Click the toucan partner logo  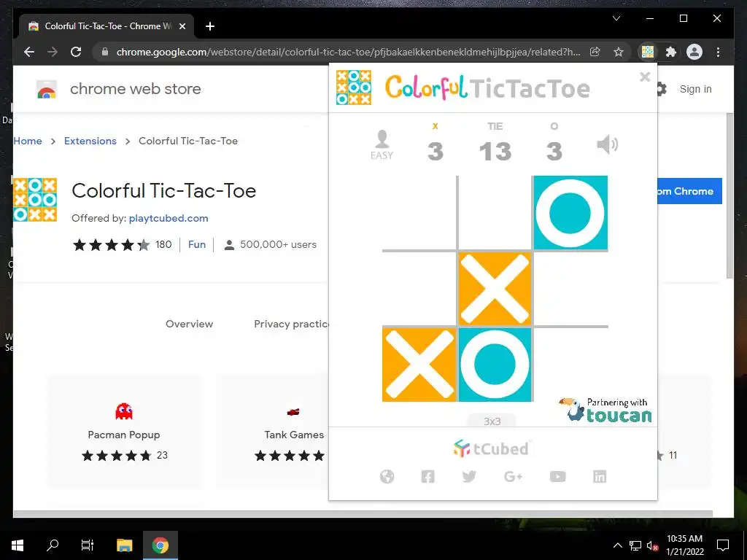605,410
